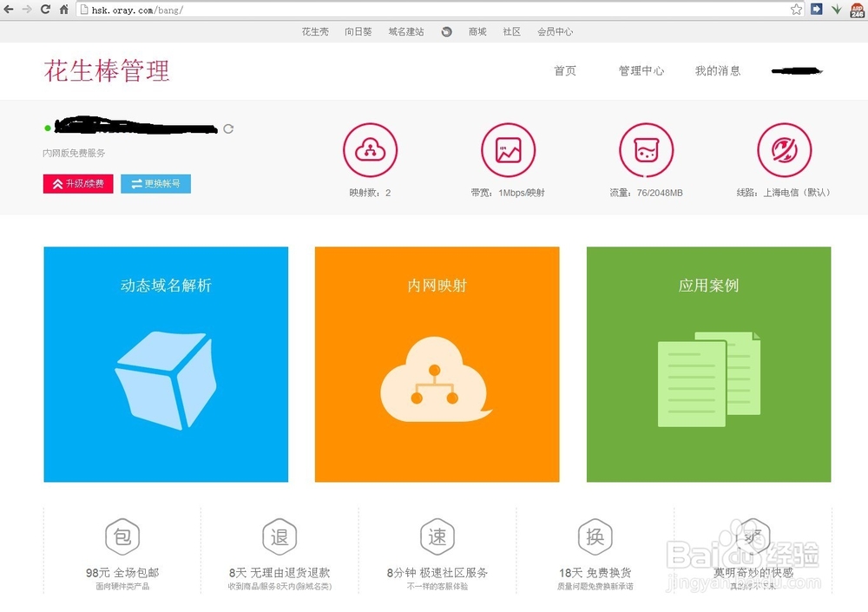868x612 pixels.
Task: Click the cube icon in the blue tile
Action: click(x=166, y=380)
